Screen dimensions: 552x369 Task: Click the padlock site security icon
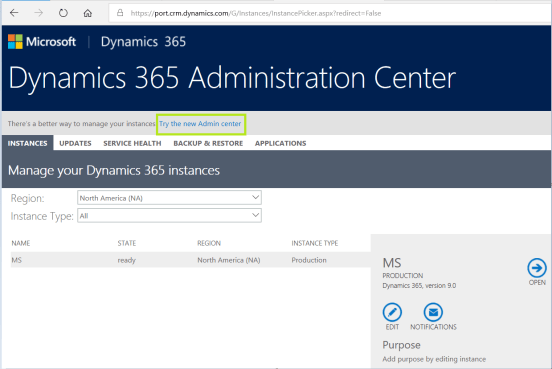click(120, 13)
